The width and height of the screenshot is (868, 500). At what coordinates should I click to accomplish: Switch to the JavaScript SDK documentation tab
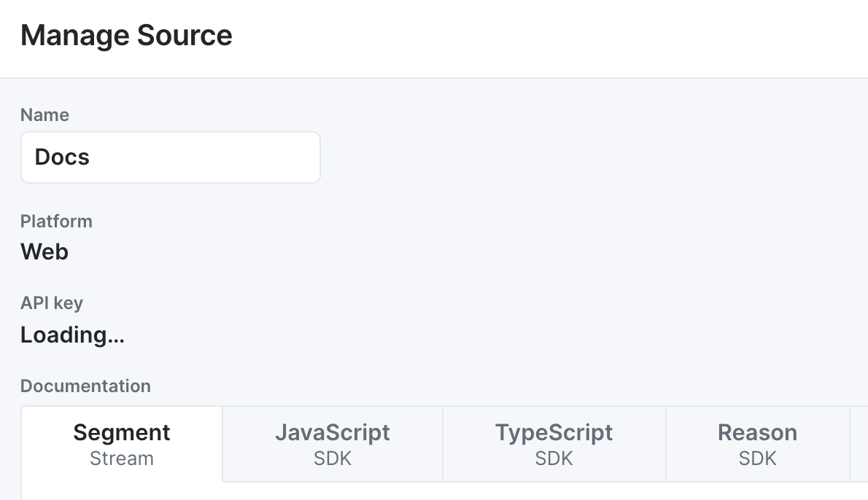click(332, 443)
